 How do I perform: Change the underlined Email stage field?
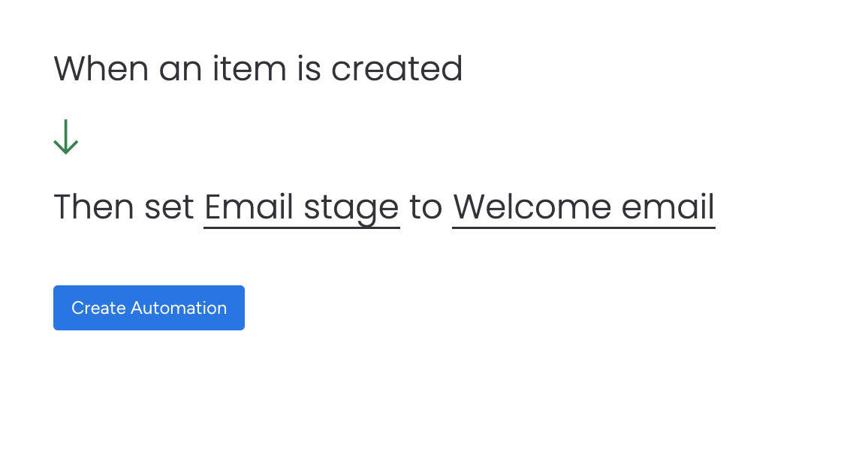(x=302, y=208)
